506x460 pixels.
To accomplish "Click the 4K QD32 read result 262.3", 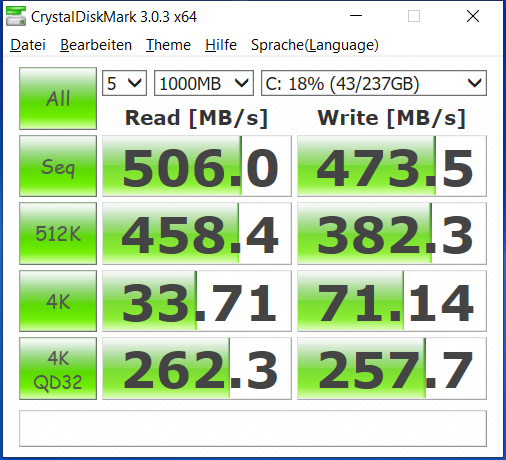I will [x=197, y=369].
